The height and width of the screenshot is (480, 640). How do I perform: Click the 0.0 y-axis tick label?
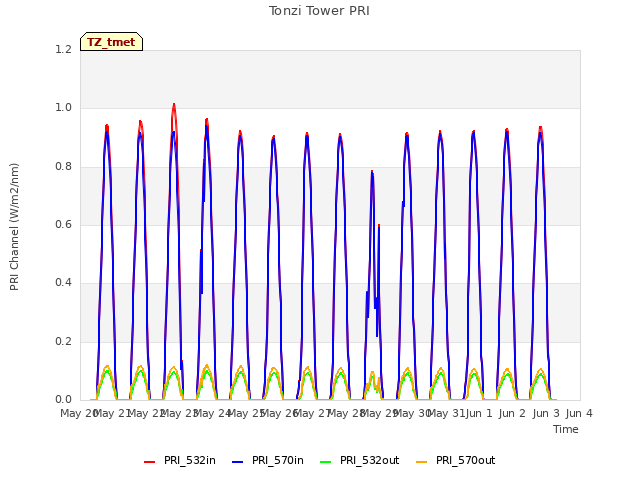[63, 399]
